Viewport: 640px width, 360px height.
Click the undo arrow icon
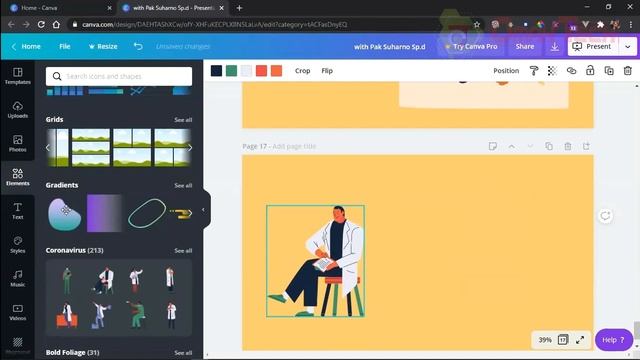[138, 46]
